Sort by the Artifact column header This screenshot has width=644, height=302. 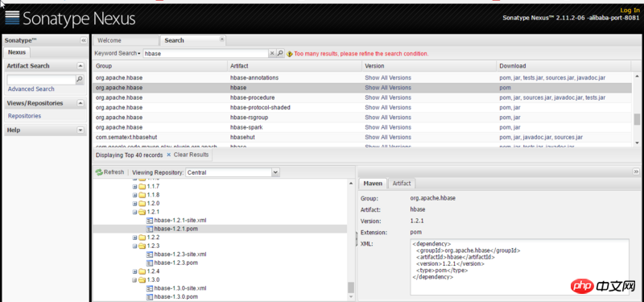pos(295,66)
